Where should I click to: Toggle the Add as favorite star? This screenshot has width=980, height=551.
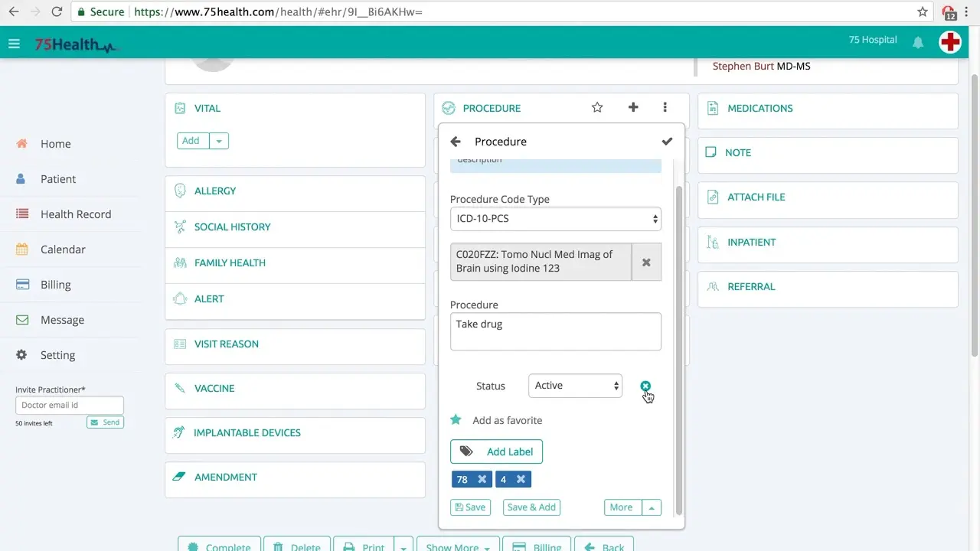(x=456, y=419)
